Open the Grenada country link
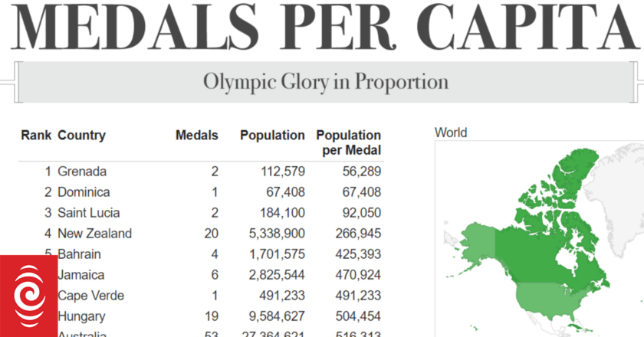This screenshot has height=337, width=644. (x=82, y=172)
